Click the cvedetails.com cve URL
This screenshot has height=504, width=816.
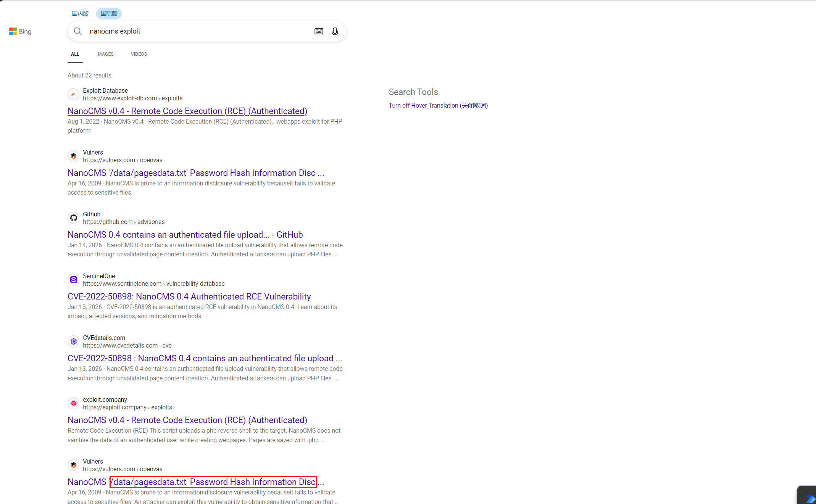click(127, 345)
